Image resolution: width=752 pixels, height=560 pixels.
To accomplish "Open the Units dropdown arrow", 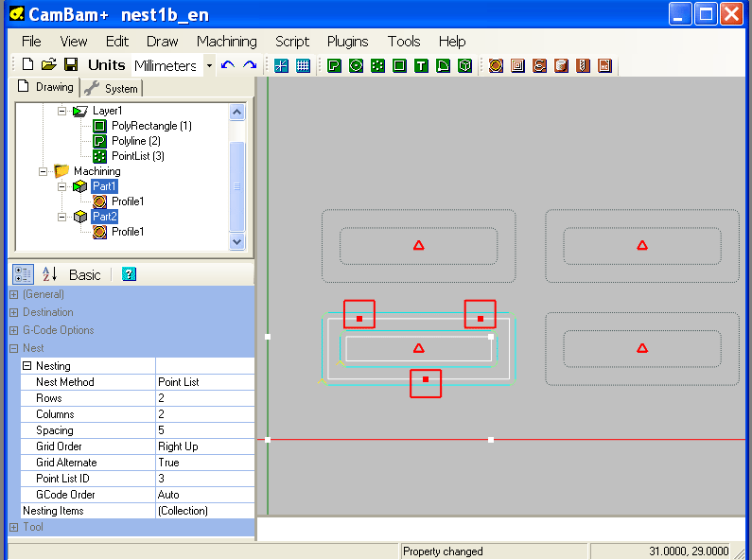I will point(209,66).
